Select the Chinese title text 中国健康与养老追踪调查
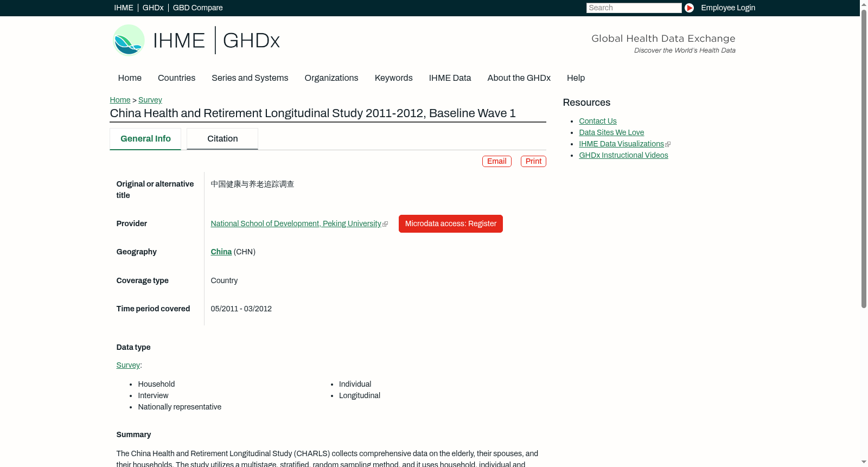Screen dimensions: 868x467 click(x=252, y=184)
